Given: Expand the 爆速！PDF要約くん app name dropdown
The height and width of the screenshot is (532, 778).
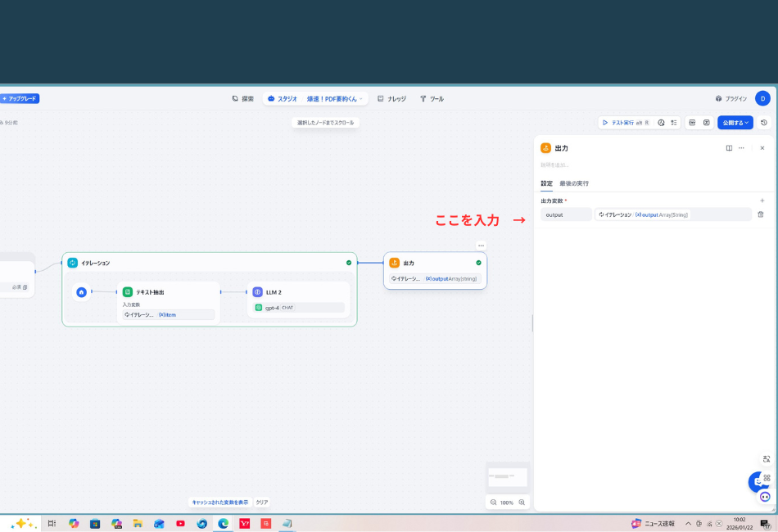Looking at the screenshot, I should 360,98.
